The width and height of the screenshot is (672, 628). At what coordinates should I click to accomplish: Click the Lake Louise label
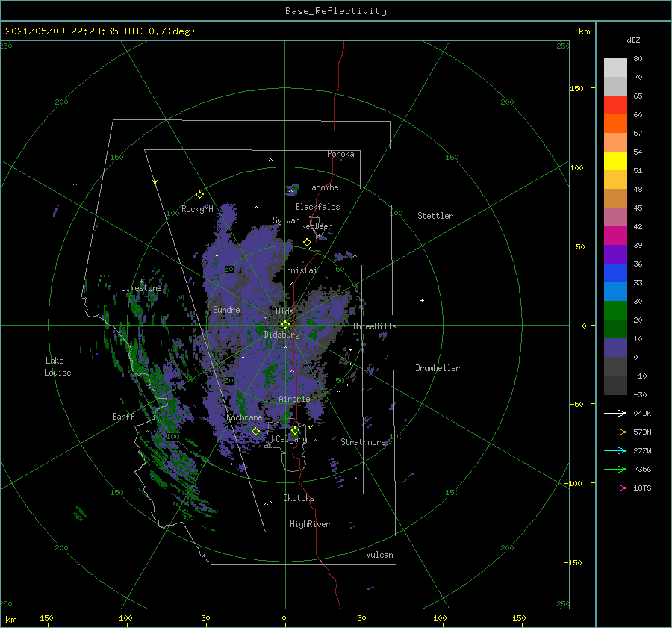click(57, 367)
